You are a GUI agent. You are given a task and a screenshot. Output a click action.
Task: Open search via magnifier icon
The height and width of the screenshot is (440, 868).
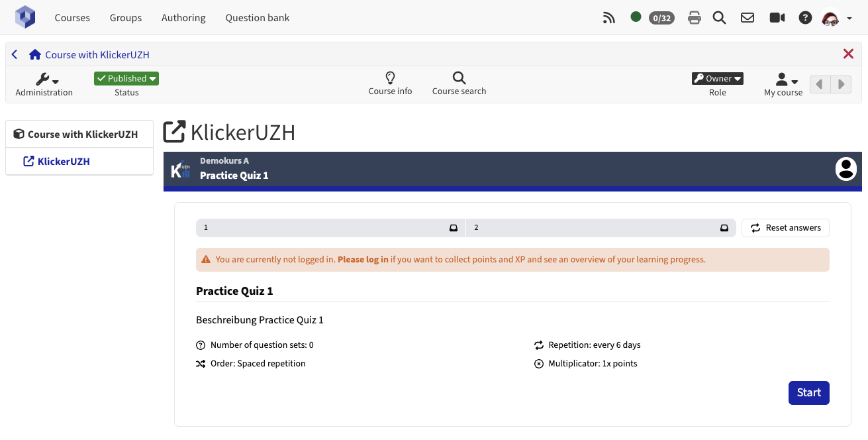point(720,18)
